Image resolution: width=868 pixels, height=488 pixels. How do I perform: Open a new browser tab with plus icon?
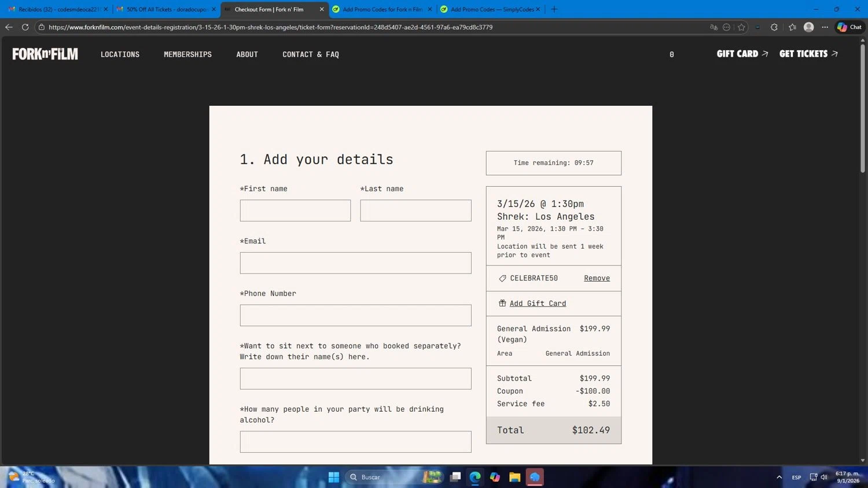point(554,9)
